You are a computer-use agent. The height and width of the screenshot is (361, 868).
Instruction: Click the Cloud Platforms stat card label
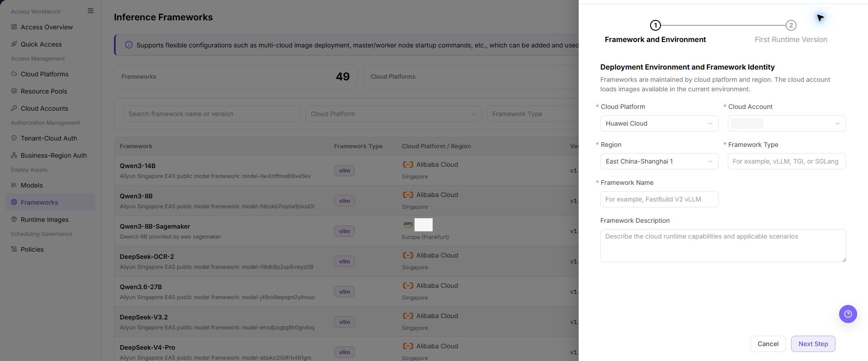tap(393, 77)
